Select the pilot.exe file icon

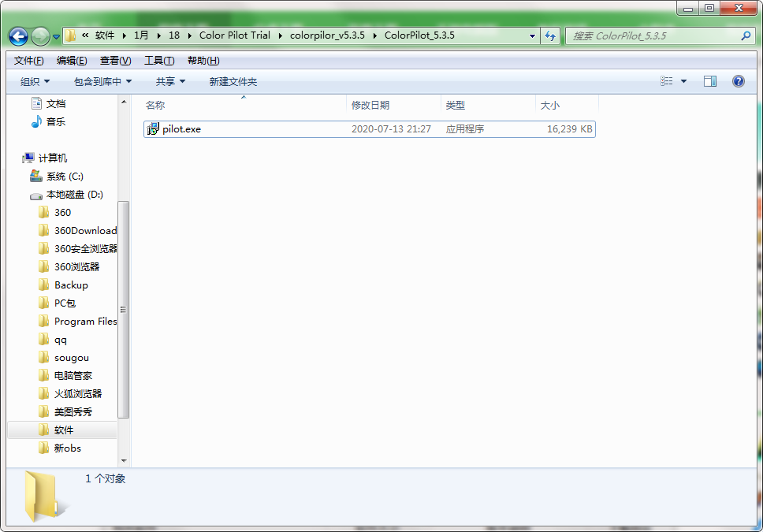[153, 129]
